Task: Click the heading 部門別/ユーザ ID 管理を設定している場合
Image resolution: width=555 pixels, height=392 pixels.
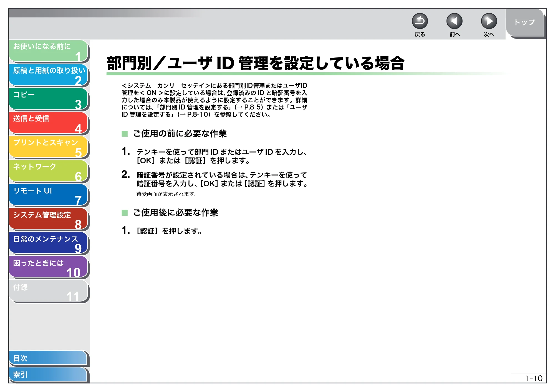Action: (255, 63)
